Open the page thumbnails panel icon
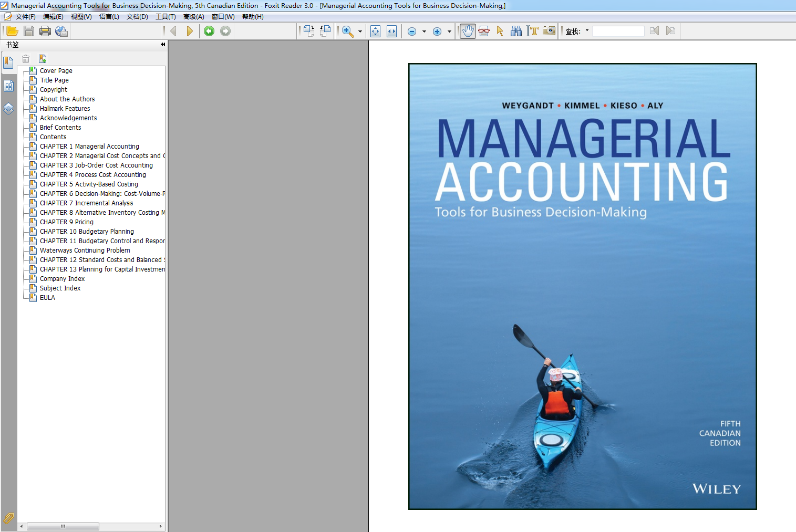Image resolution: width=796 pixels, height=532 pixels. point(8,86)
